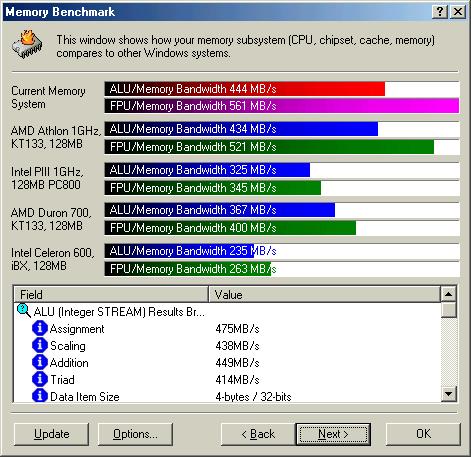Screen dimensions: 471x457
Task: Click the magenta FPU bandwidth 561 MB/s bar
Action: [282, 106]
